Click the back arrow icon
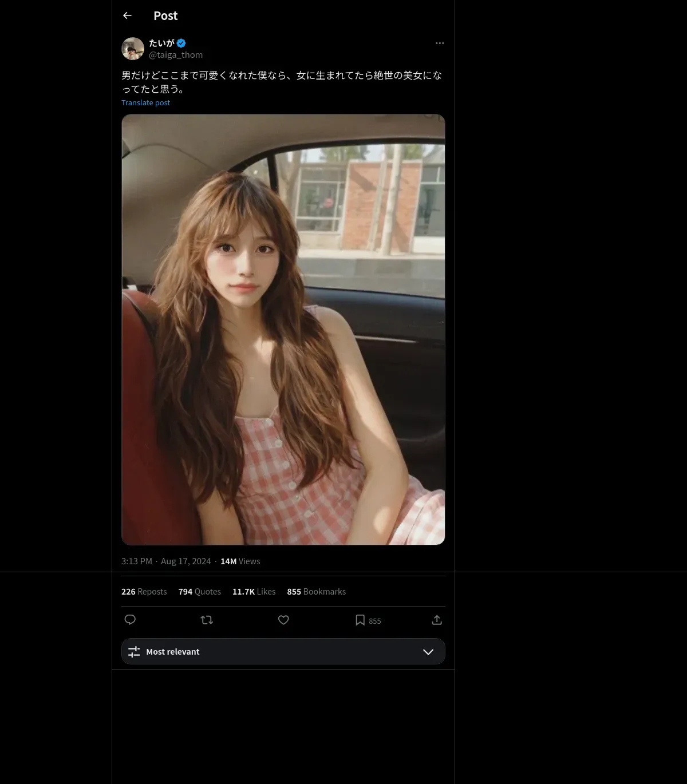The width and height of the screenshot is (687, 784). click(127, 15)
